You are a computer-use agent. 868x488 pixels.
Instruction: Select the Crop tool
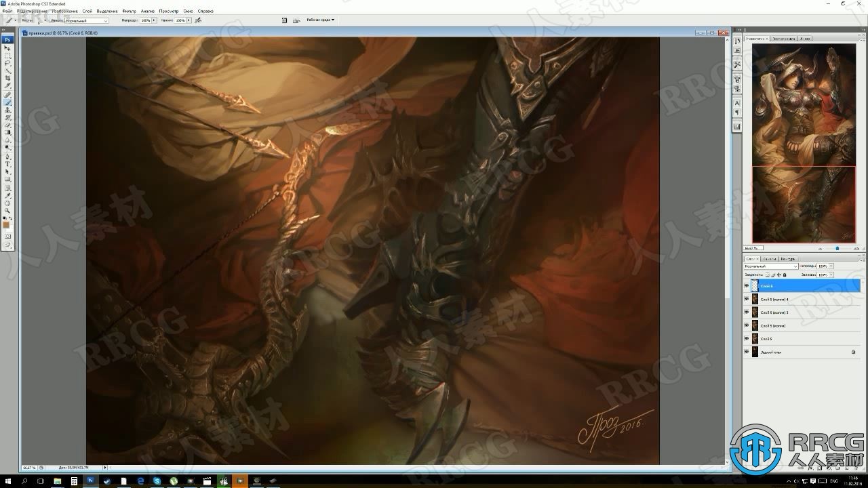pos(8,78)
